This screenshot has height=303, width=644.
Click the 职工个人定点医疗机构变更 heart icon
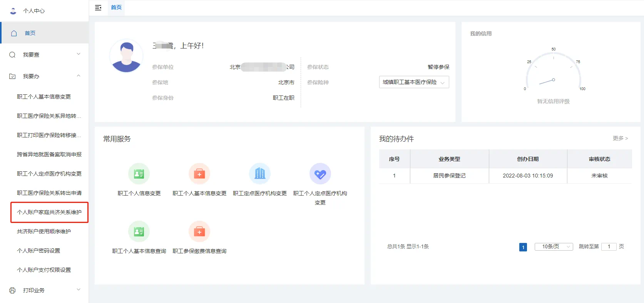click(320, 174)
